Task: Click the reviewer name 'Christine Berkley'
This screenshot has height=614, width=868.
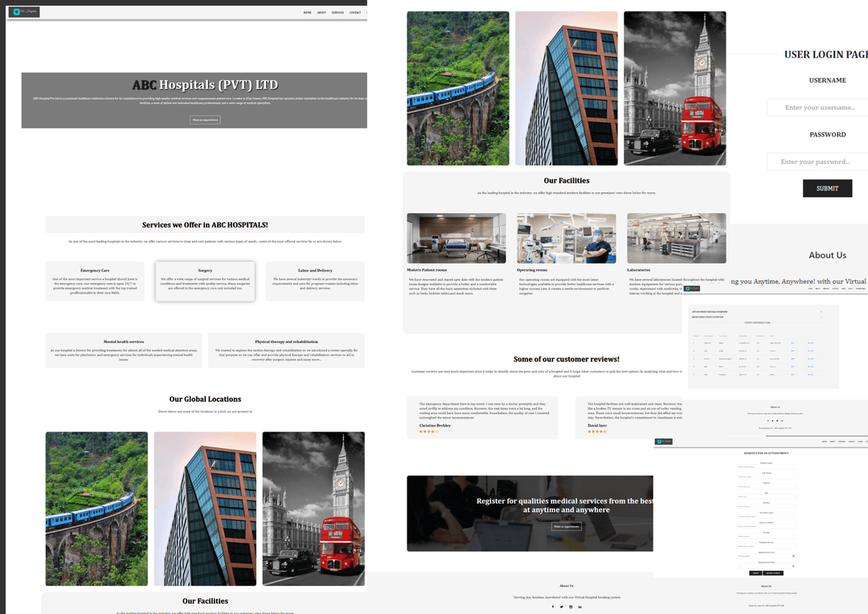Action: [x=435, y=426]
